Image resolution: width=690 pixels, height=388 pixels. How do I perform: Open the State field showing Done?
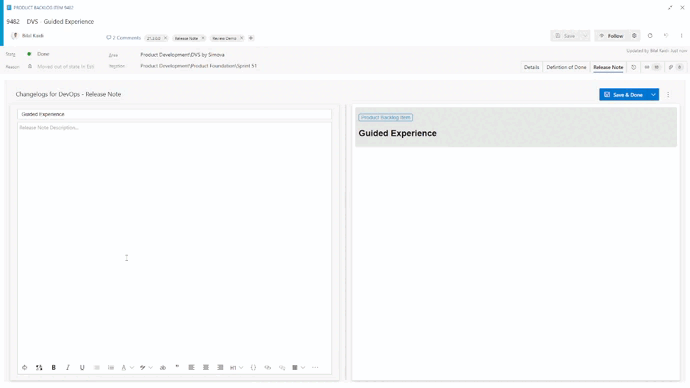pyautogui.click(x=43, y=54)
